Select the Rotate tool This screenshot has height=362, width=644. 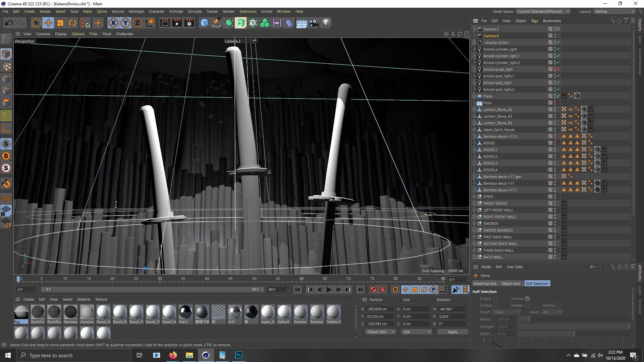[x=72, y=23]
